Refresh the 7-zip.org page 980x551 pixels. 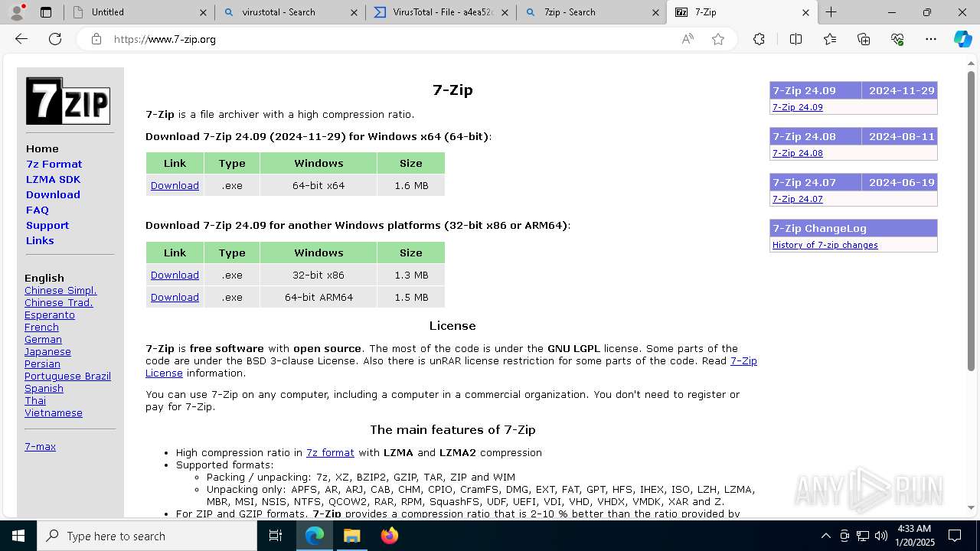[55, 39]
